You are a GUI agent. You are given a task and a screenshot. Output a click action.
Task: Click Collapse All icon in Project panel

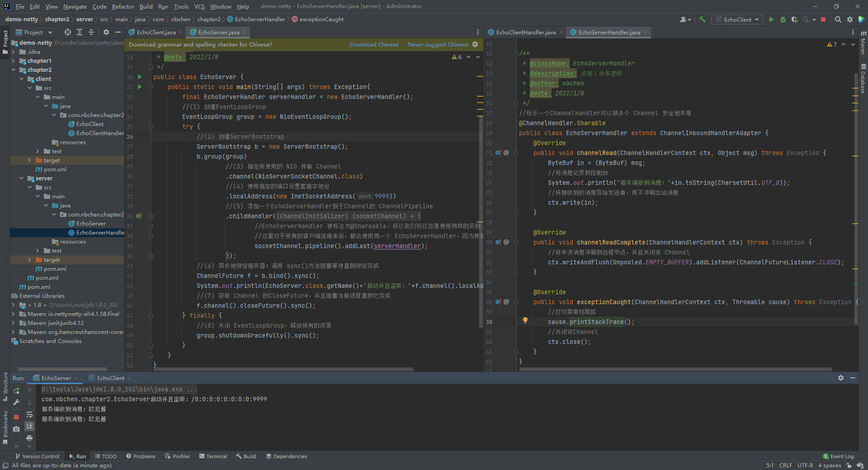[91, 32]
